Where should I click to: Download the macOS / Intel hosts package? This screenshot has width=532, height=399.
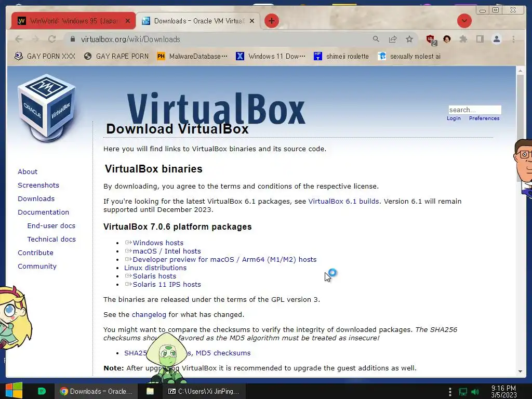pos(167,251)
